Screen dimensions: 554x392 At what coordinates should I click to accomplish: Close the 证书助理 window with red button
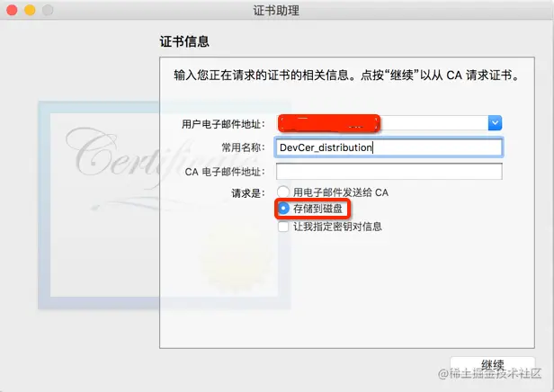click(x=12, y=10)
